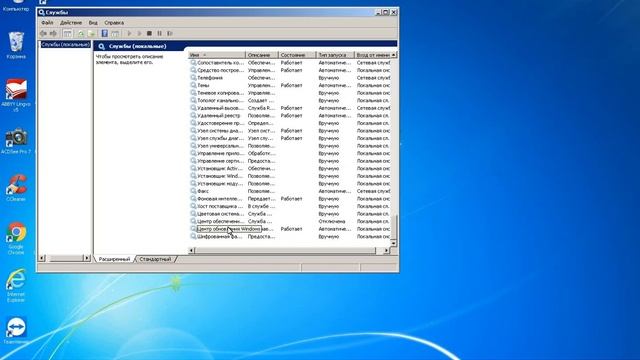Select the Средство построе... service row
640x360 pixels.
(x=290, y=70)
